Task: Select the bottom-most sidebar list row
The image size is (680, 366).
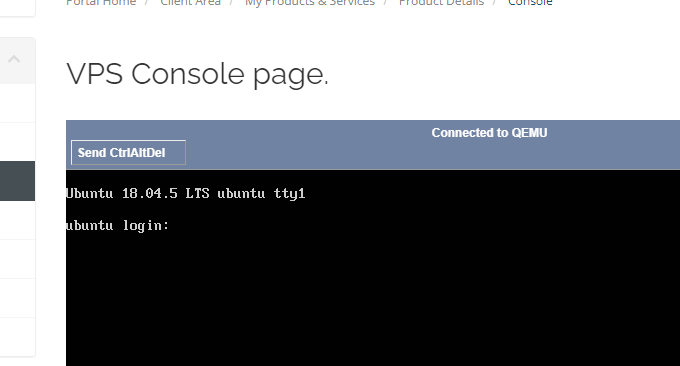Action: click(17, 337)
